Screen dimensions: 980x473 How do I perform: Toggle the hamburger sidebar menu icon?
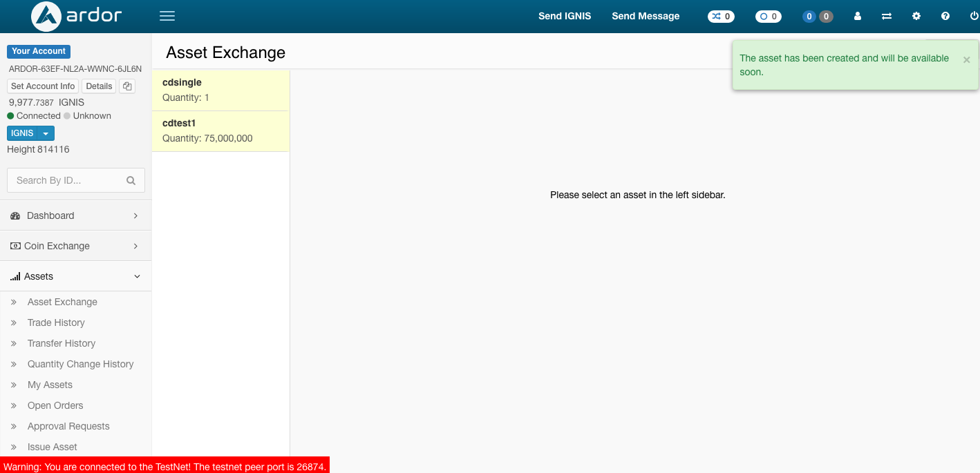pyautogui.click(x=167, y=16)
